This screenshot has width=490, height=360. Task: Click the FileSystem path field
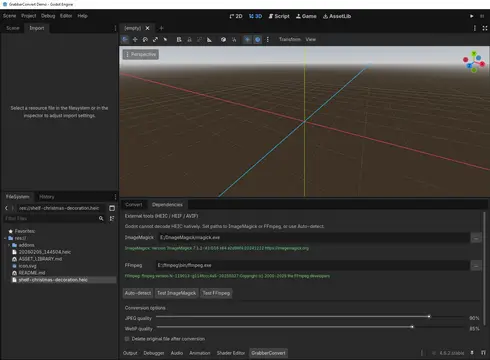click(61, 208)
